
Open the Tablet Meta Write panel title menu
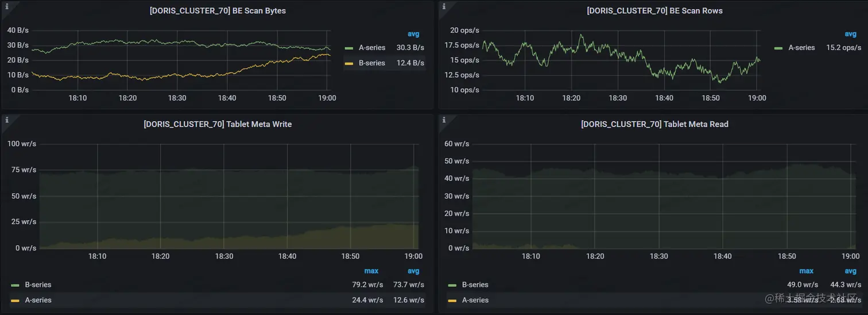[x=218, y=124]
